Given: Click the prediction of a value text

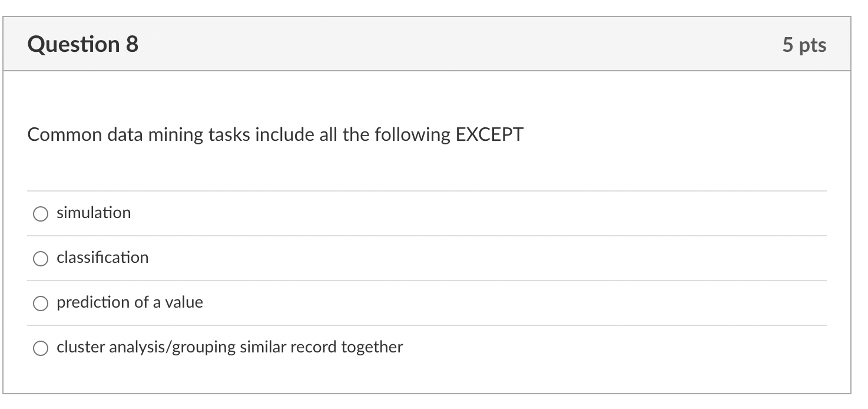Looking at the screenshot, I should pyautogui.click(x=130, y=303).
